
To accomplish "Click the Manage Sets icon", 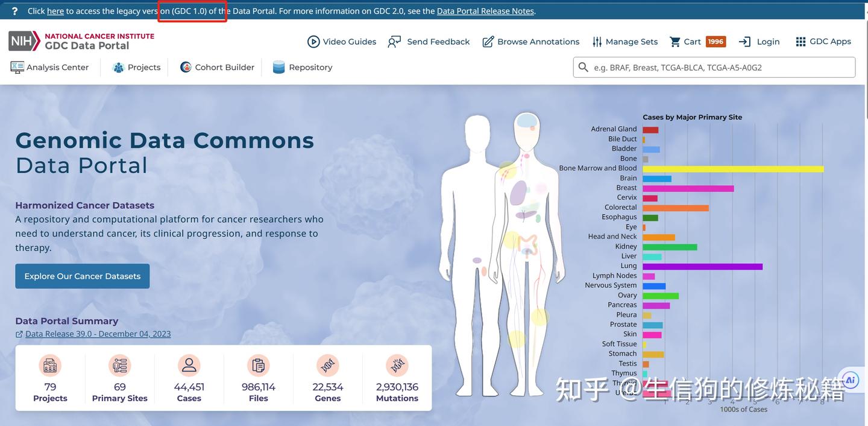I will [597, 42].
